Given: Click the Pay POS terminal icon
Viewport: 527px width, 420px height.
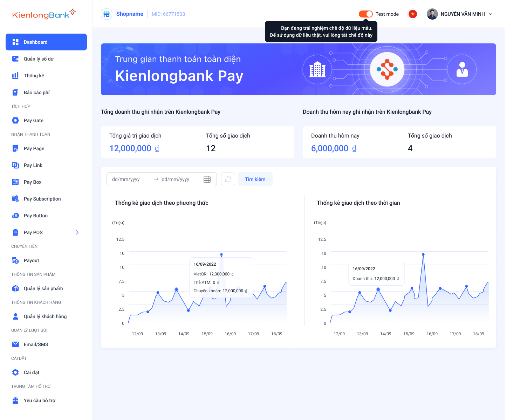Looking at the screenshot, I should pos(15,232).
